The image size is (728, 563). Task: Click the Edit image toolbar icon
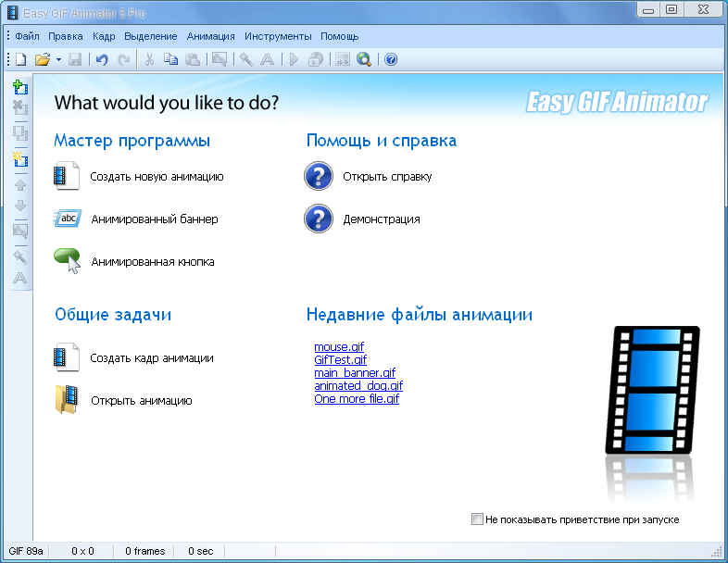(x=220, y=59)
